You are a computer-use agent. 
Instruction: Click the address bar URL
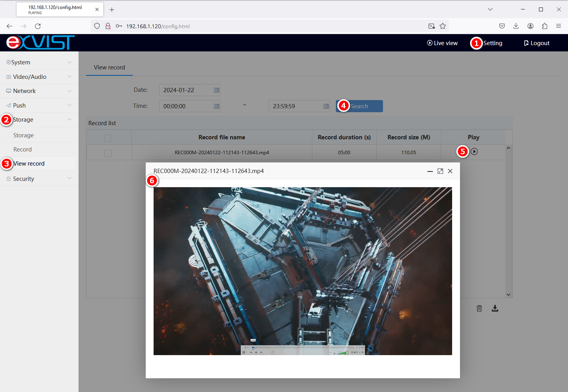click(158, 26)
